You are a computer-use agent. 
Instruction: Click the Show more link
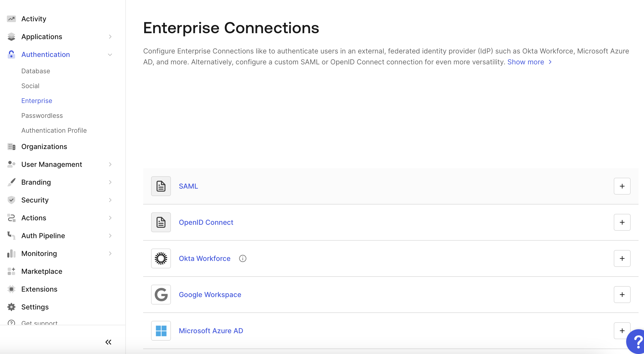[530, 62]
